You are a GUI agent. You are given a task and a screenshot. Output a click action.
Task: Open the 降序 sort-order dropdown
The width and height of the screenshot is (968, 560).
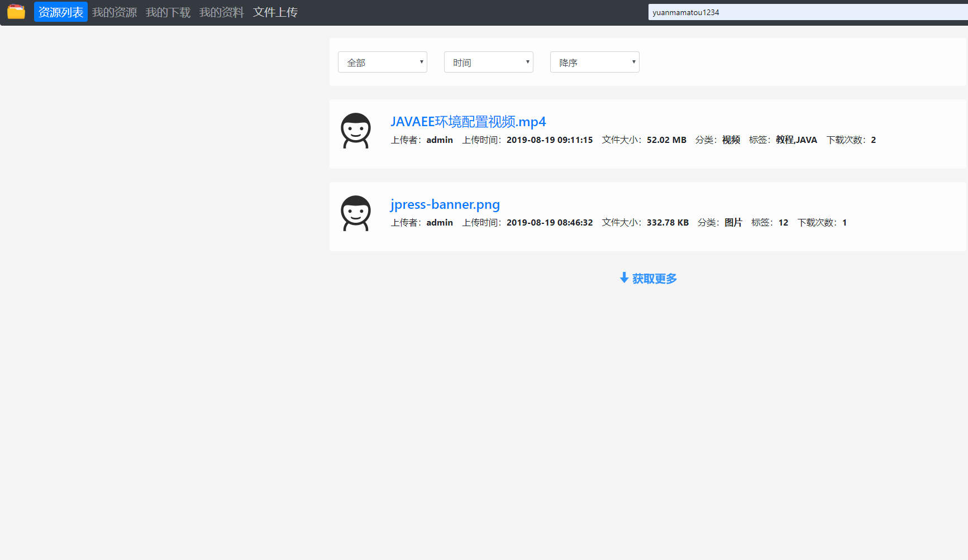point(594,62)
